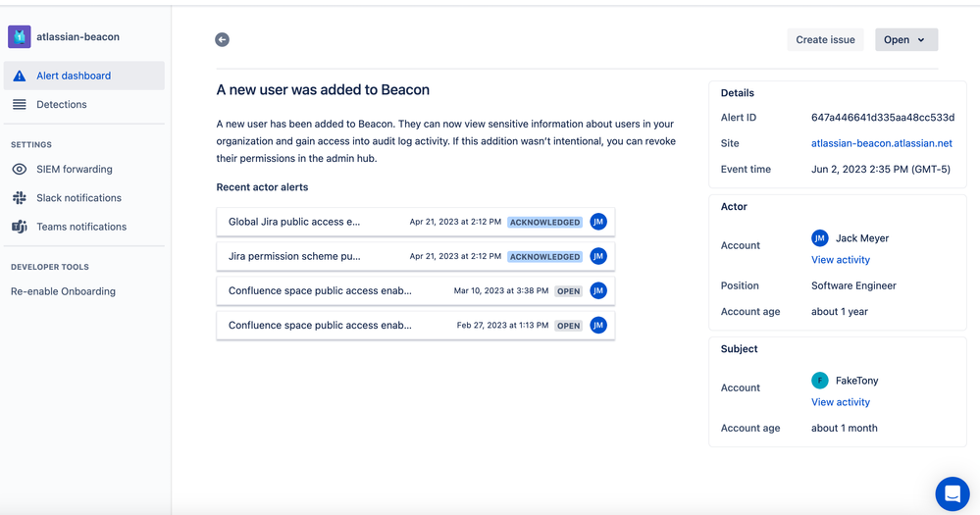Click the alert title 'A new user was added to Beacon'

(323, 90)
